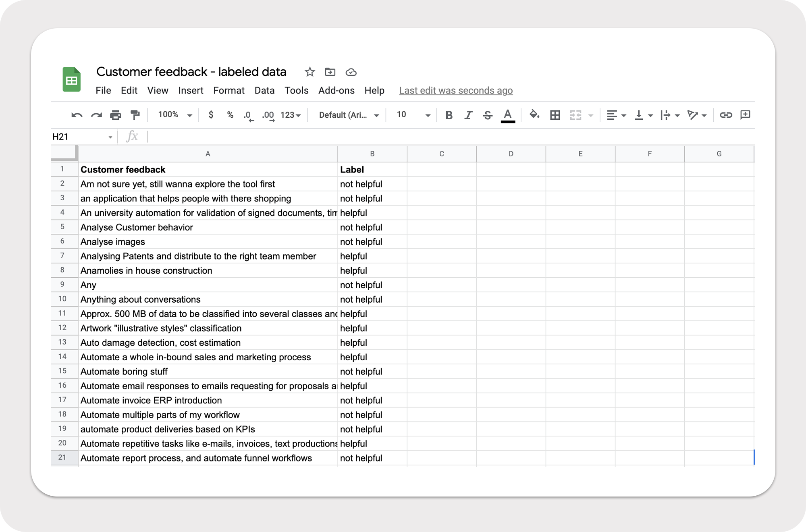Image resolution: width=806 pixels, height=532 pixels.
Task: Select the label cell beside 'Anything about conversations'
Action: pos(372,299)
